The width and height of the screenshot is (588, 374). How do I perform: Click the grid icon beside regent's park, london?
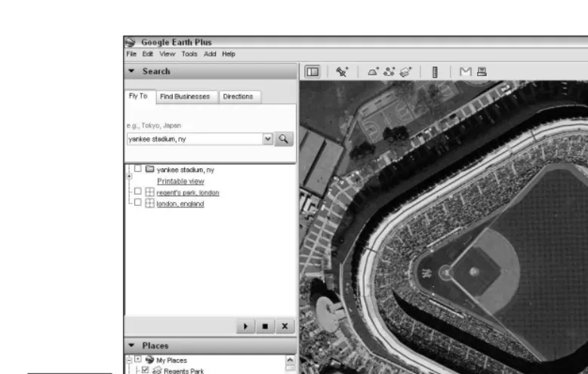pyautogui.click(x=149, y=192)
